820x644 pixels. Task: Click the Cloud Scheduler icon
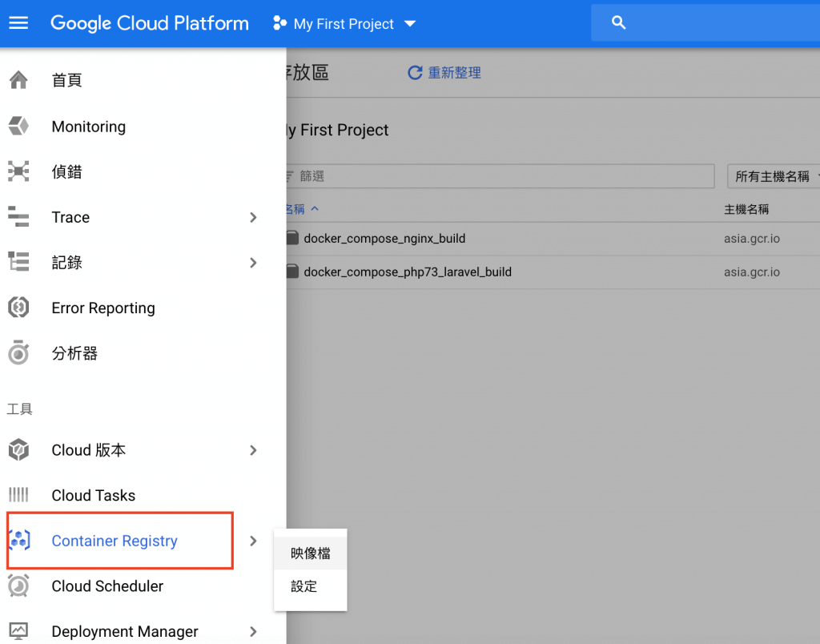pos(19,586)
